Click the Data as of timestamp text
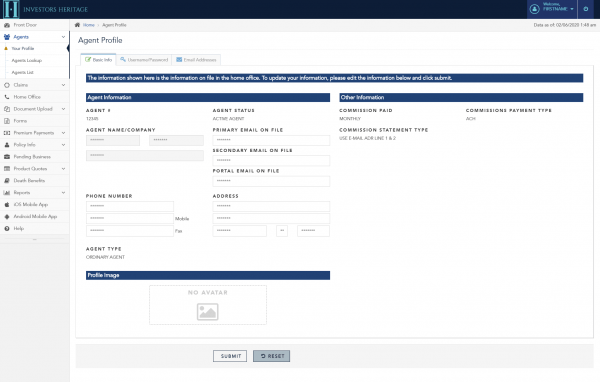Image resolution: width=600 pixels, height=382 pixels. coord(564,25)
